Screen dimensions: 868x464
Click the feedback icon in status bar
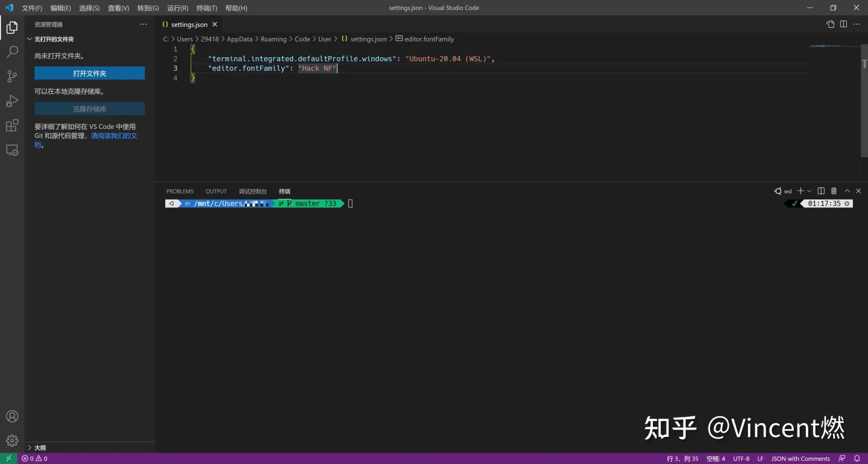pyautogui.click(x=842, y=459)
